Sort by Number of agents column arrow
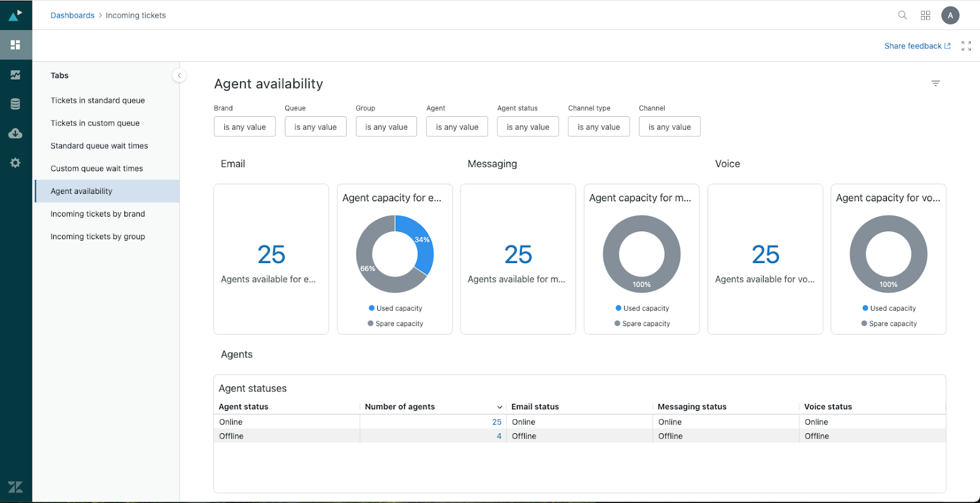 (x=499, y=407)
